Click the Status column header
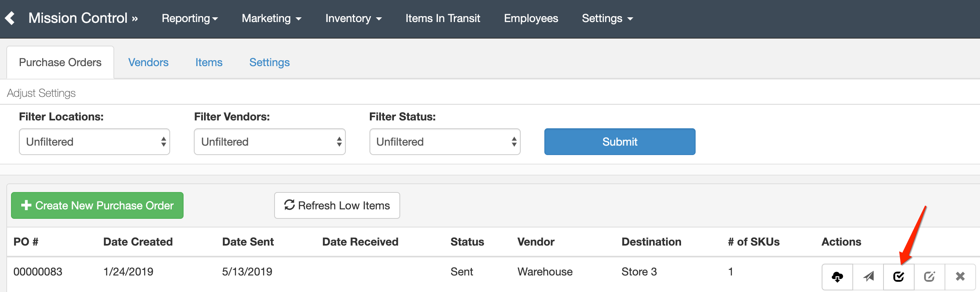 tap(467, 242)
